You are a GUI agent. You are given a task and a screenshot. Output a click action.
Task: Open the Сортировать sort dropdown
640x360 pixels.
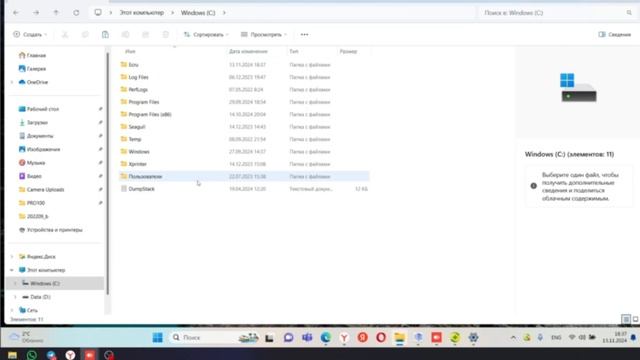[x=206, y=35]
